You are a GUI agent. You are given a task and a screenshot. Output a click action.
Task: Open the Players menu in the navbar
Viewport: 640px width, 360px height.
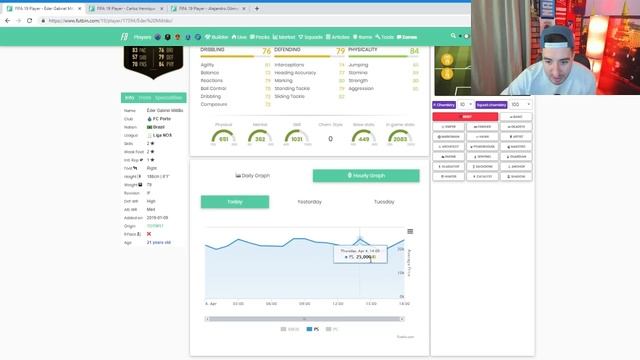(142, 37)
